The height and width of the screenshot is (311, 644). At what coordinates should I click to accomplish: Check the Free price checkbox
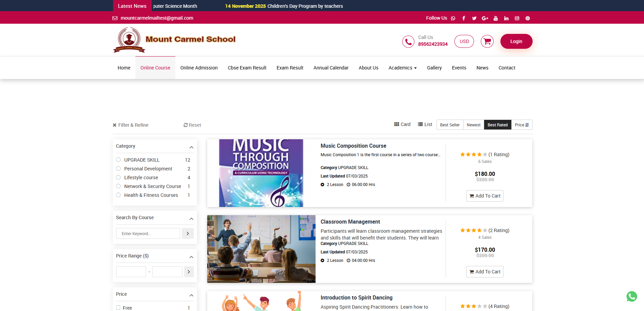118,308
